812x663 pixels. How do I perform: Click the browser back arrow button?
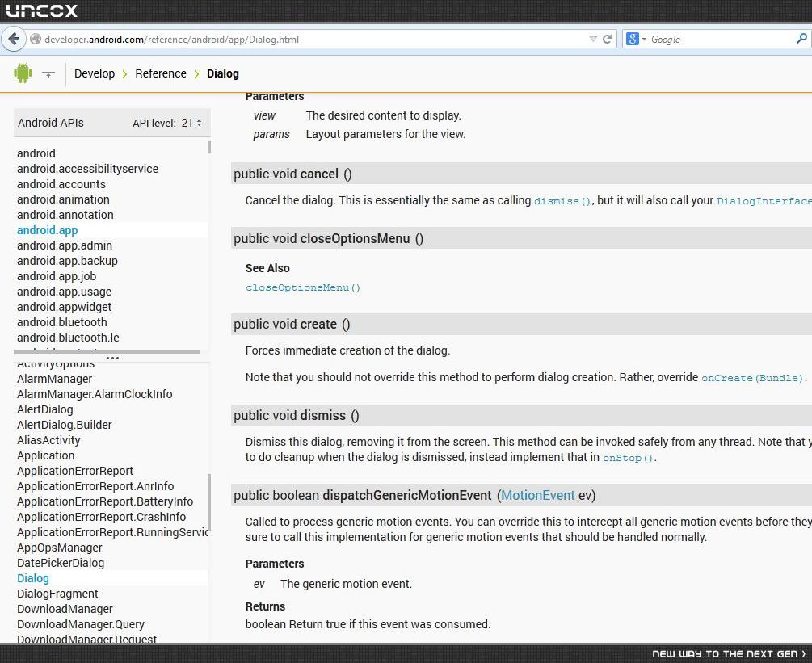coord(14,39)
